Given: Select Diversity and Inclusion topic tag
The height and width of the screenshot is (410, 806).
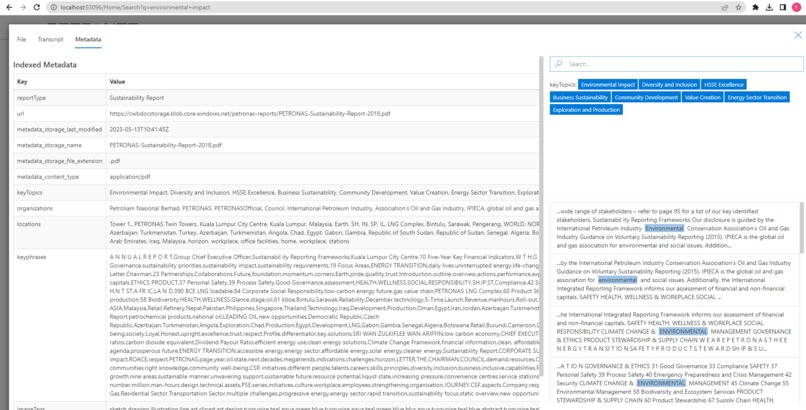Looking at the screenshot, I should (x=669, y=85).
